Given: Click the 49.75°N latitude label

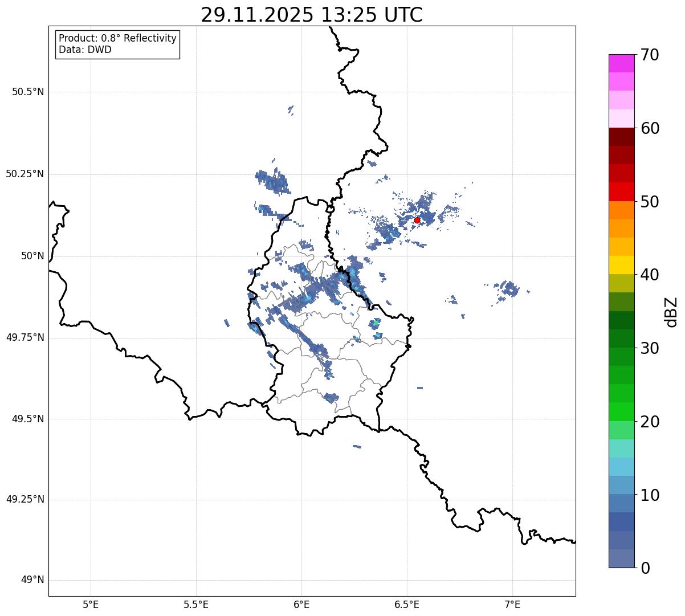Looking at the screenshot, I should coord(25,337).
